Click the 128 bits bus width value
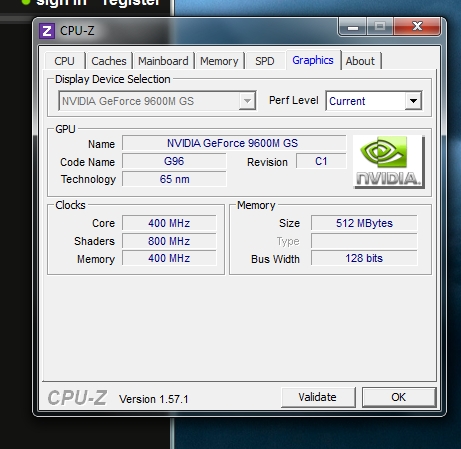This screenshot has width=461, height=449. [364, 258]
